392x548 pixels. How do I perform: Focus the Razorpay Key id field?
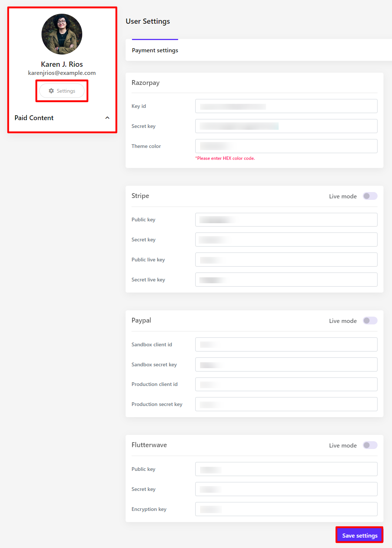286,106
